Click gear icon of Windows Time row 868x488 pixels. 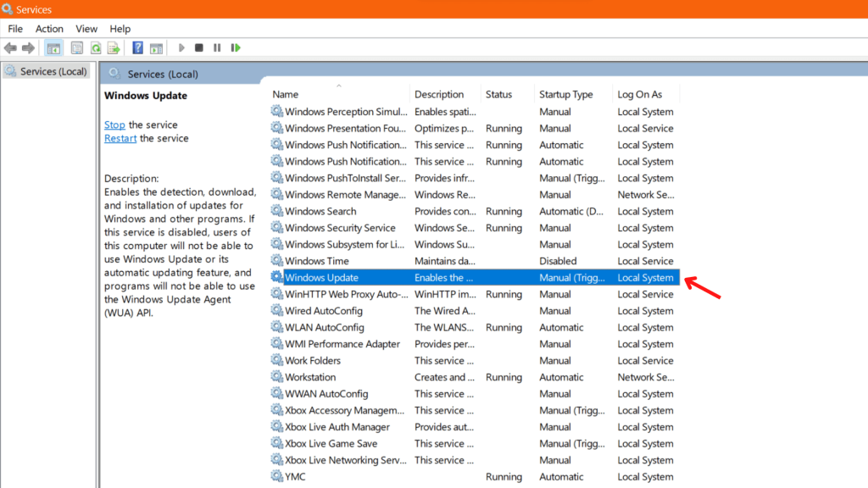276,260
